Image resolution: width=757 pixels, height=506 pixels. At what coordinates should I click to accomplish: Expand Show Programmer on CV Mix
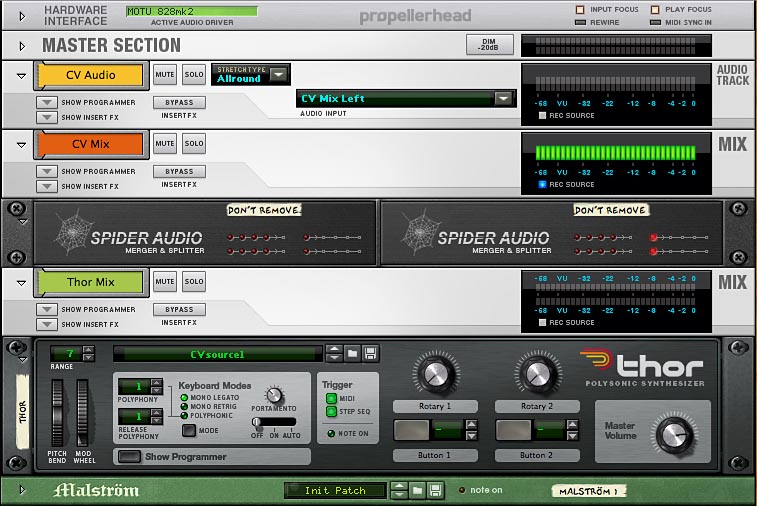[47, 171]
